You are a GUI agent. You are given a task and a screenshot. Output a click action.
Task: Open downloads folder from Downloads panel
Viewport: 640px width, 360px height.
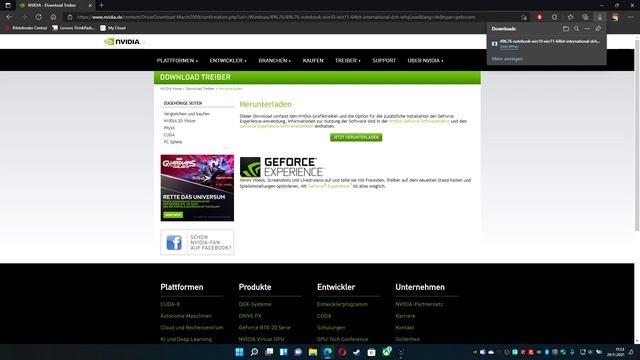pyautogui.click(x=566, y=29)
